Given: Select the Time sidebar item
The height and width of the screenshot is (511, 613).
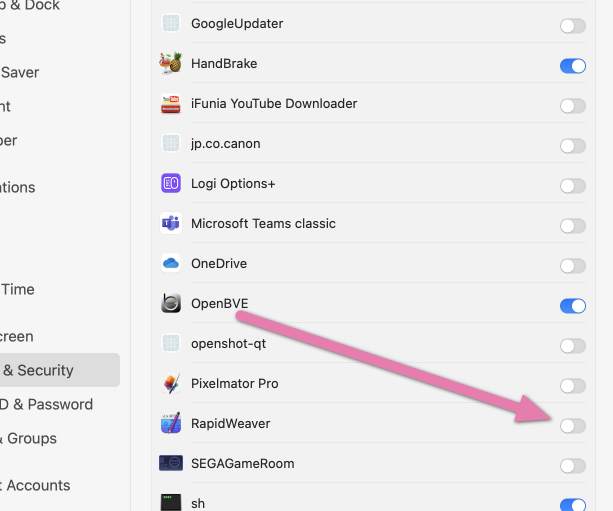Looking at the screenshot, I should point(17,289).
